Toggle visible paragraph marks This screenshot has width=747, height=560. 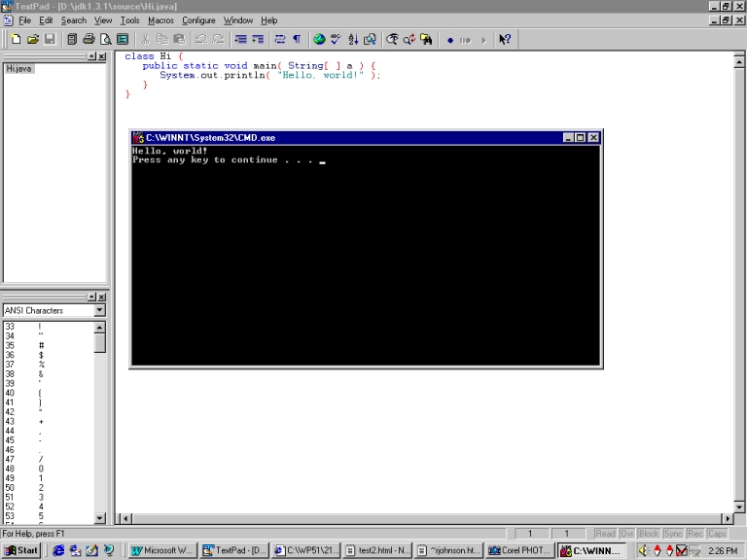[x=297, y=40]
